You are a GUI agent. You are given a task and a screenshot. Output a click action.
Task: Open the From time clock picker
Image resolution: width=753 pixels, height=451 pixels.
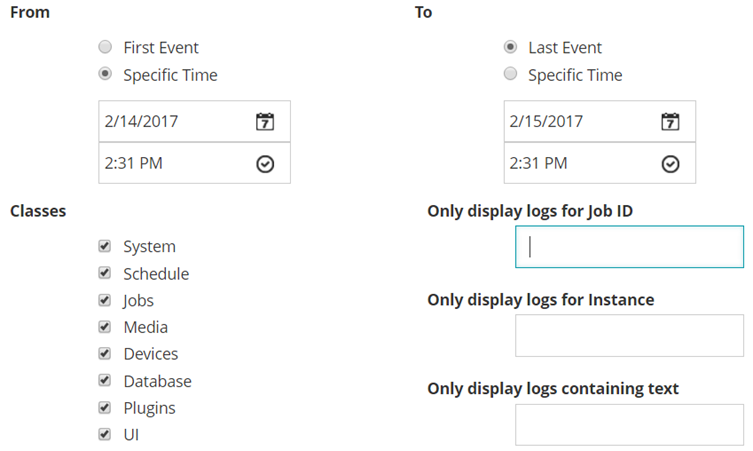(265, 164)
